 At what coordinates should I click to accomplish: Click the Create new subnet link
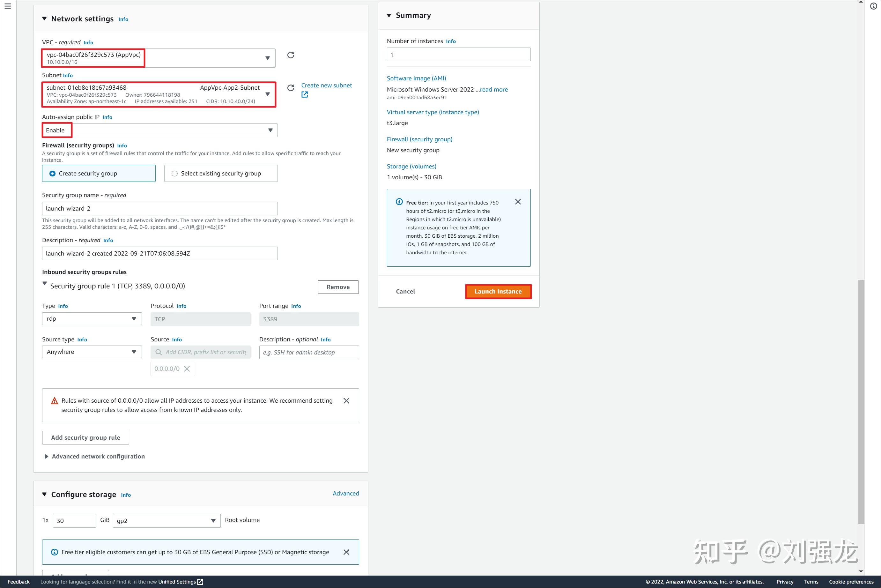point(326,85)
